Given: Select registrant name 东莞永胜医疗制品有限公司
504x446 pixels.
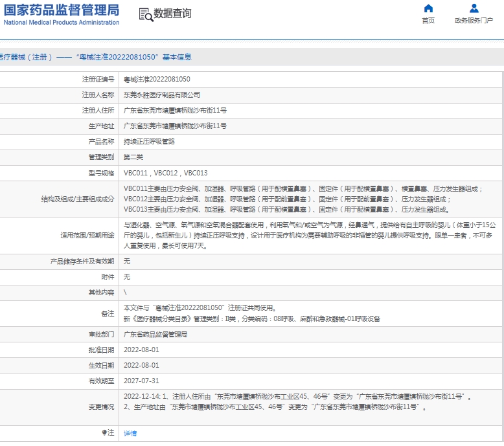Looking at the screenshot, I should [162, 95].
